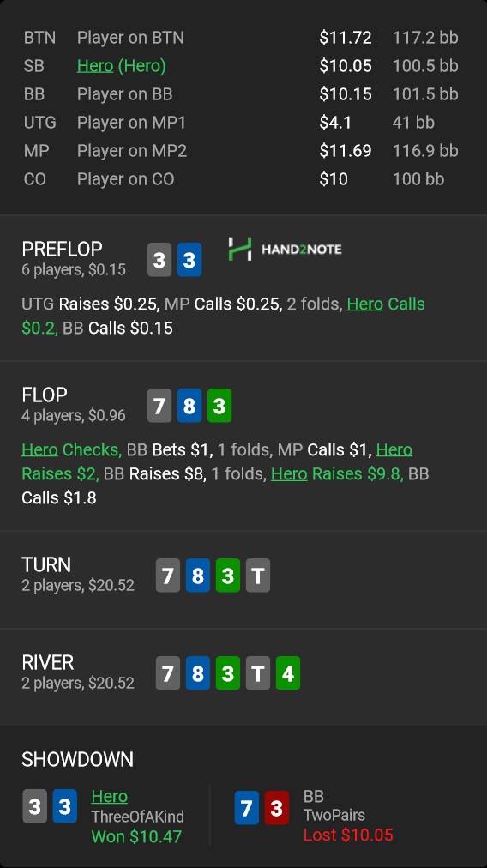Click the PREFLOP section heading
487x868 pixels.
[62, 249]
